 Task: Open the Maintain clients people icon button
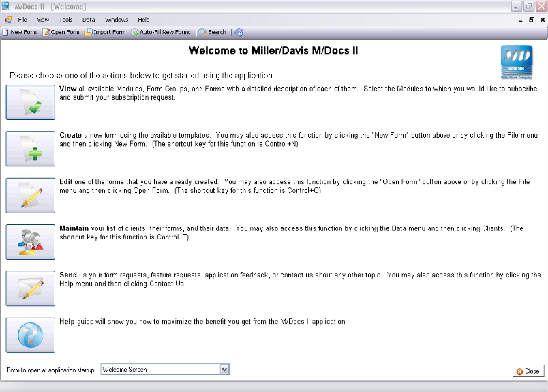click(31, 242)
